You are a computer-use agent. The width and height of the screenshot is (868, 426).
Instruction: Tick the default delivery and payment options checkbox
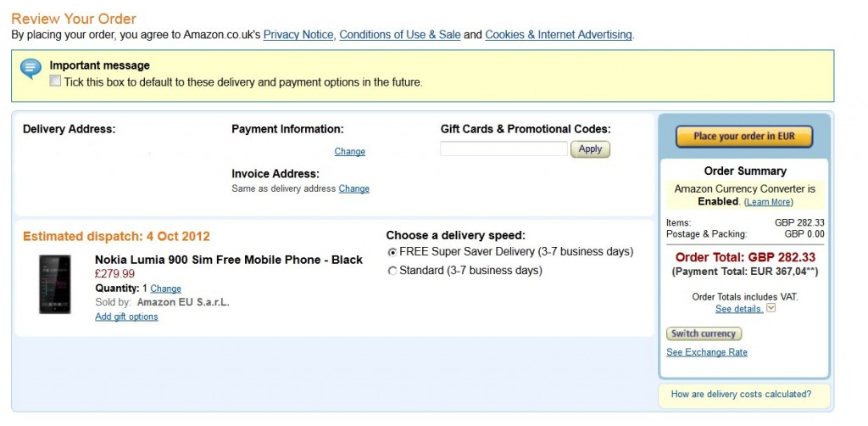tap(56, 81)
